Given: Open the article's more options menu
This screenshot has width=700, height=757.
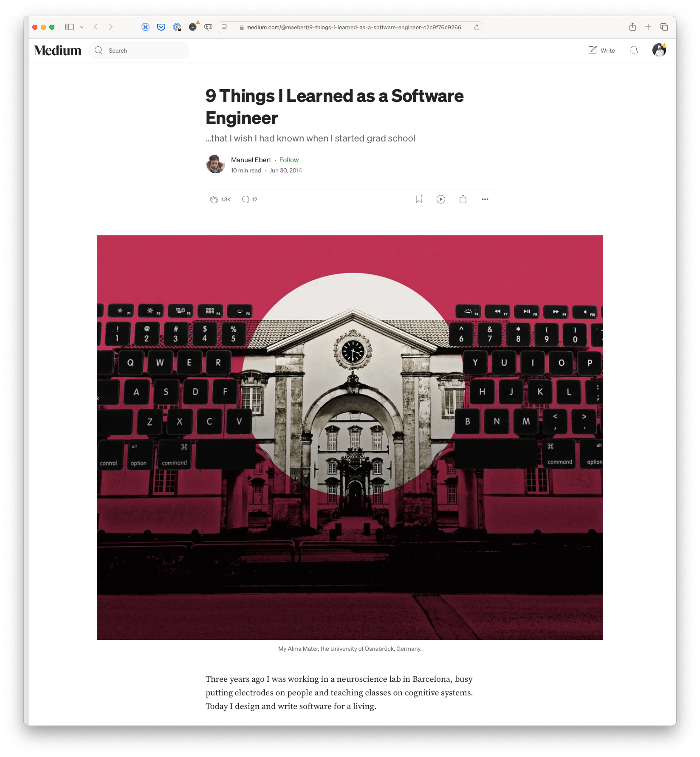Looking at the screenshot, I should (485, 199).
